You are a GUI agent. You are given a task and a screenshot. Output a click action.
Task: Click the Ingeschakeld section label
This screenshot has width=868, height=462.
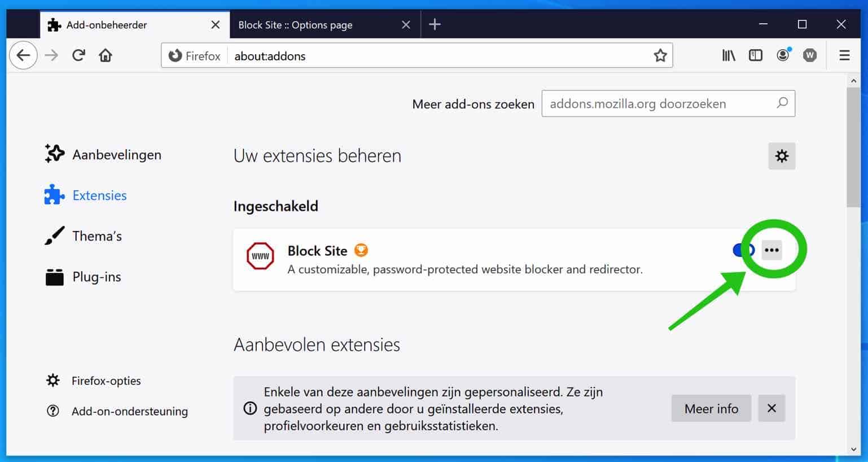(276, 206)
